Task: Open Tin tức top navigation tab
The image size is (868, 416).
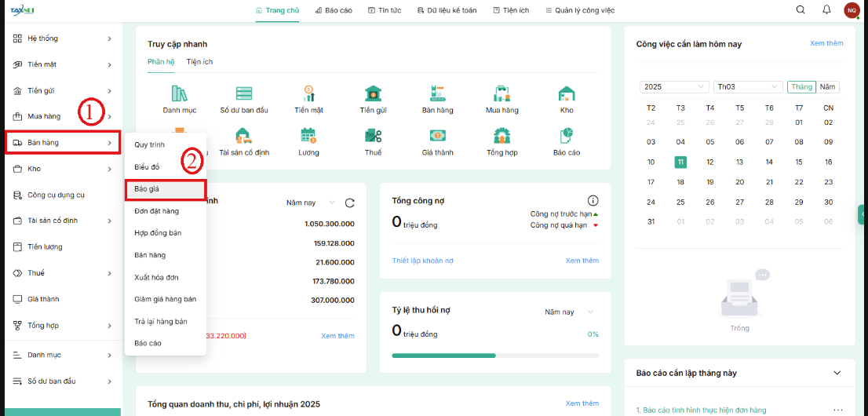Action: tap(385, 10)
